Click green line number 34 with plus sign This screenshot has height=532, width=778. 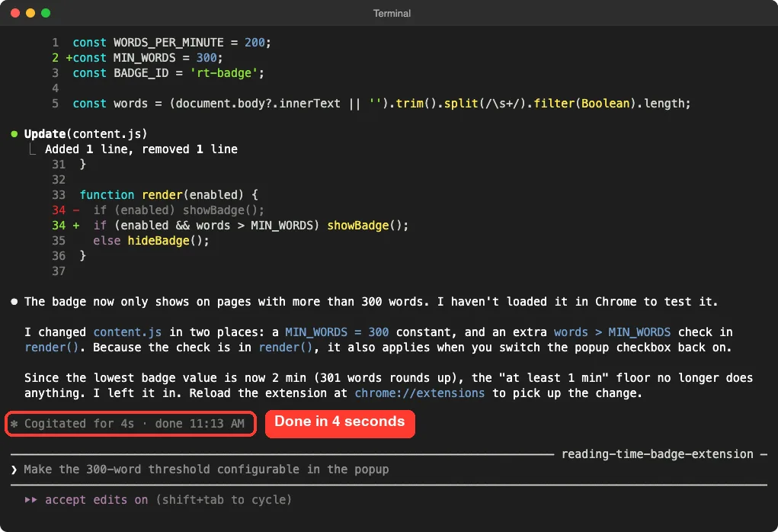coord(65,226)
